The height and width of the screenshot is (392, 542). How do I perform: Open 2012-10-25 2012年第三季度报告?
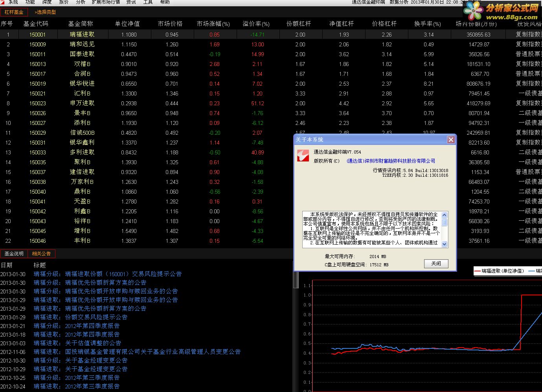pos(77,378)
